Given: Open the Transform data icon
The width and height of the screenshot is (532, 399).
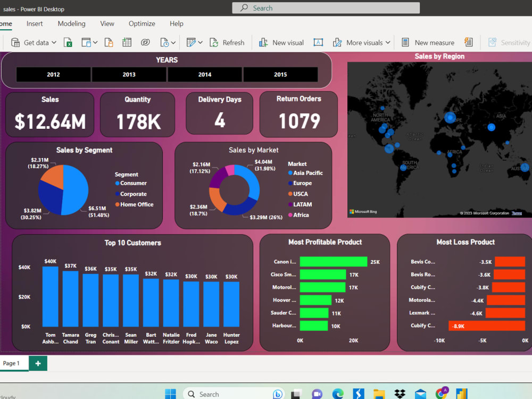Looking at the screenshot, I should point(192,41).
